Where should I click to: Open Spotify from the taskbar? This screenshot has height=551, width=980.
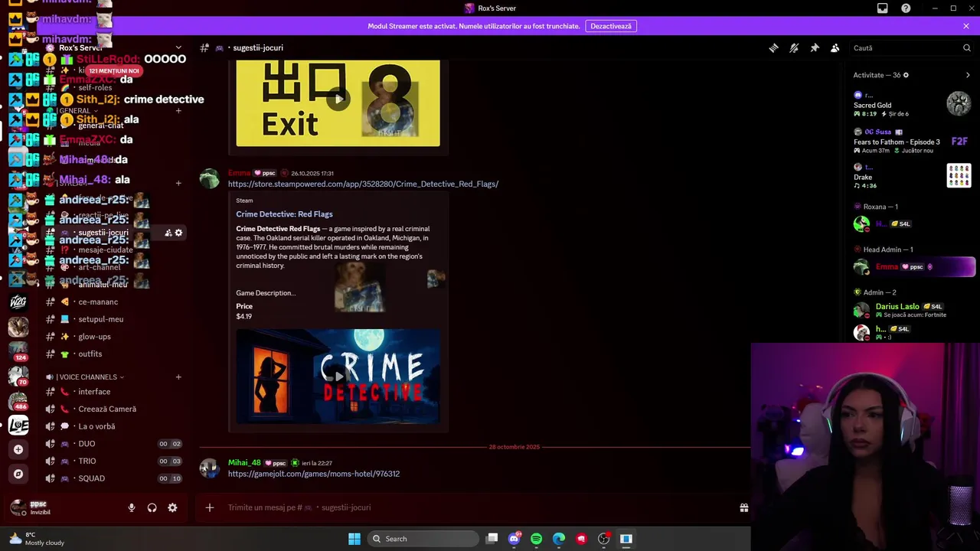click(x=536, y=539)
